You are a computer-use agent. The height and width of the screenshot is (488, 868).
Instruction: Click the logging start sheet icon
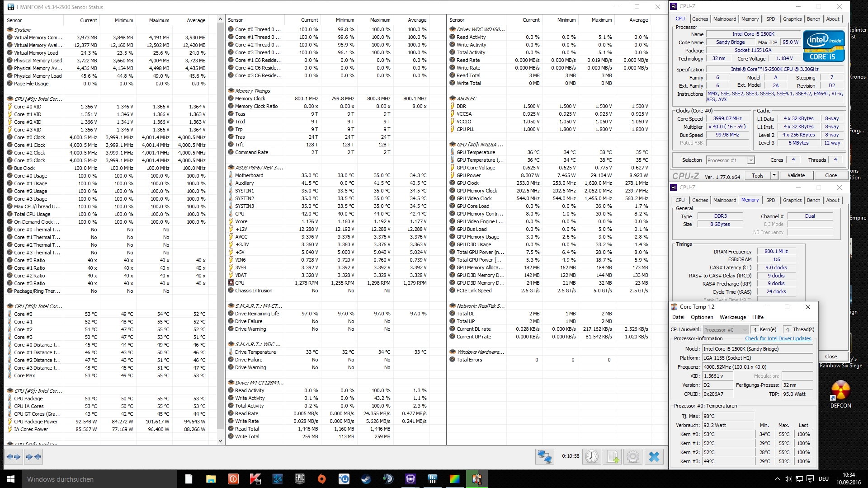pos(613,457)
